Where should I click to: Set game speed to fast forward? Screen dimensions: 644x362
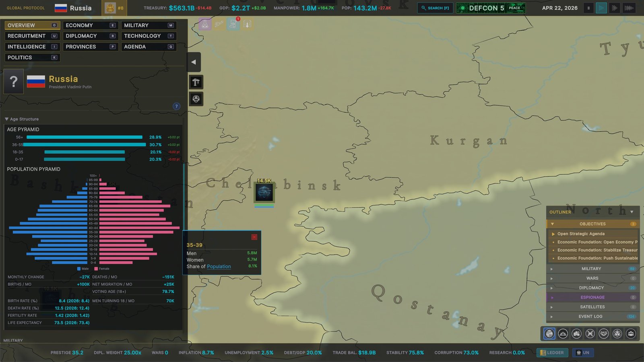[x=615, y=8]
